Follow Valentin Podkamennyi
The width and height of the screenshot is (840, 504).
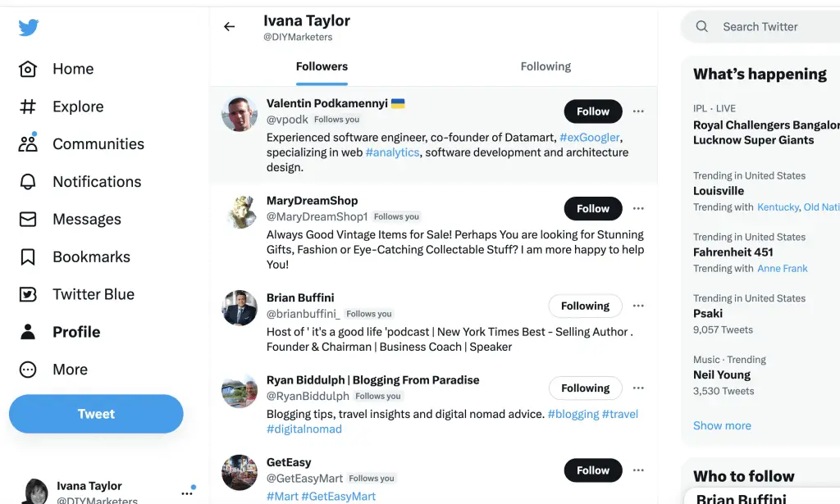pyautogui.click(x=593, y=111)
